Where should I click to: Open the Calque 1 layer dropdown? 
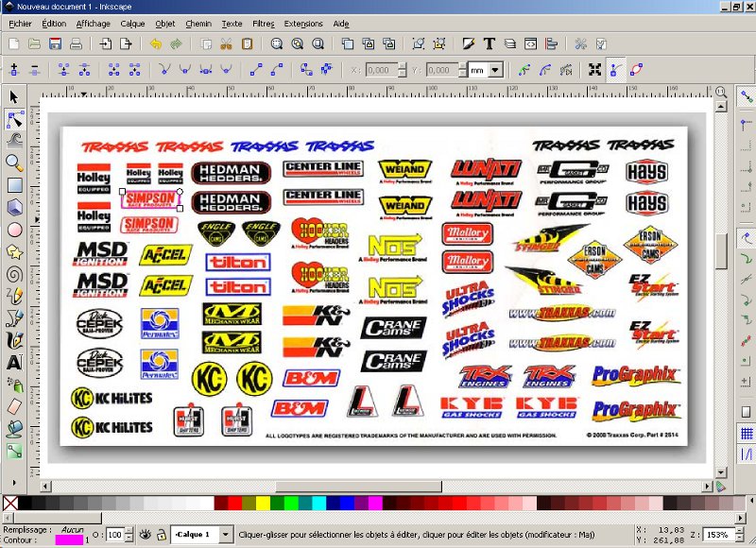(225, 534)
